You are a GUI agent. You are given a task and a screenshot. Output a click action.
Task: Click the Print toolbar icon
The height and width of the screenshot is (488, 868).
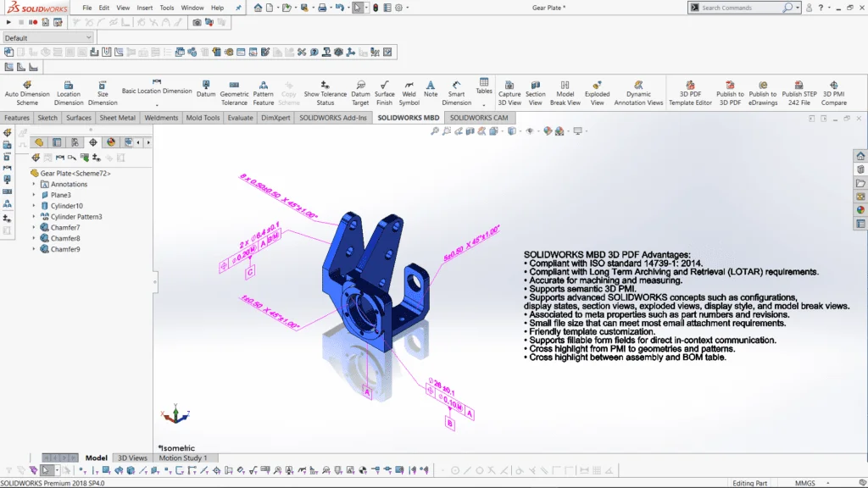322,8
